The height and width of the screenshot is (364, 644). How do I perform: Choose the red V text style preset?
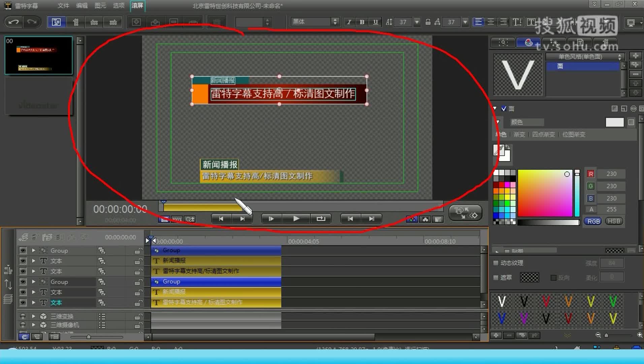coord(546,301)
